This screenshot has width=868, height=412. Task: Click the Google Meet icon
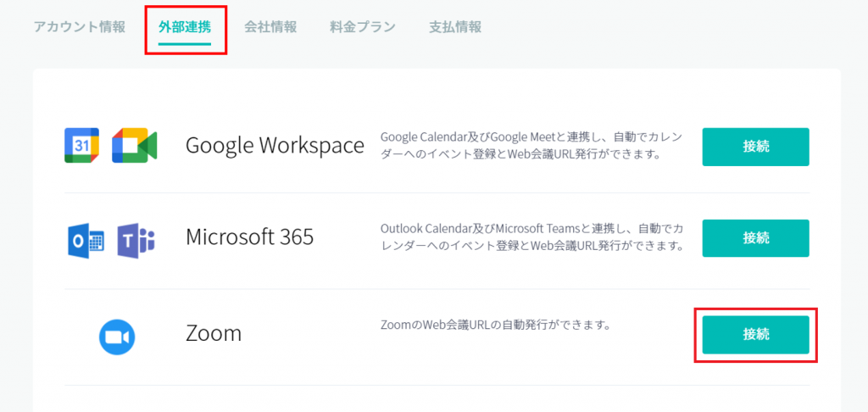point(135,146)
